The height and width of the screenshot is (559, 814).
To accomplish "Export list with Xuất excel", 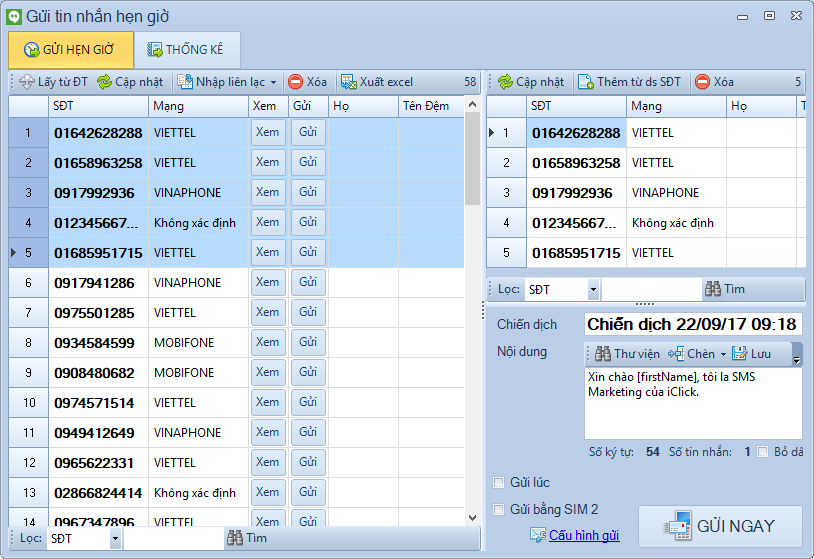I will pyautogui.click(x=377, y=82).
